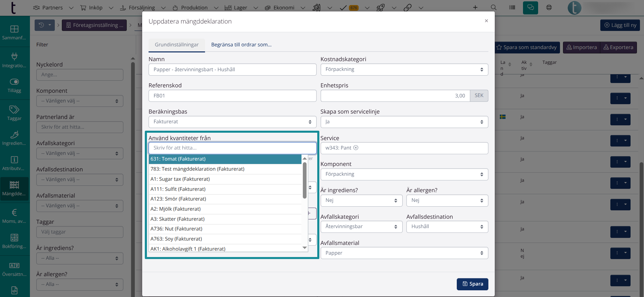The width and height of the screenshot is (644, 297).
Task: Open Bokföring icon in sidebar
Action: [x=14, y=241]
